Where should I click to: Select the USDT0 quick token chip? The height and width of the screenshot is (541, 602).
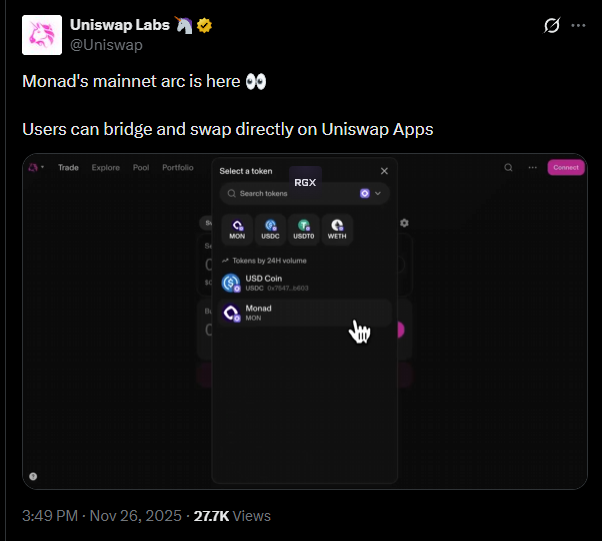(x=304, y=229)
